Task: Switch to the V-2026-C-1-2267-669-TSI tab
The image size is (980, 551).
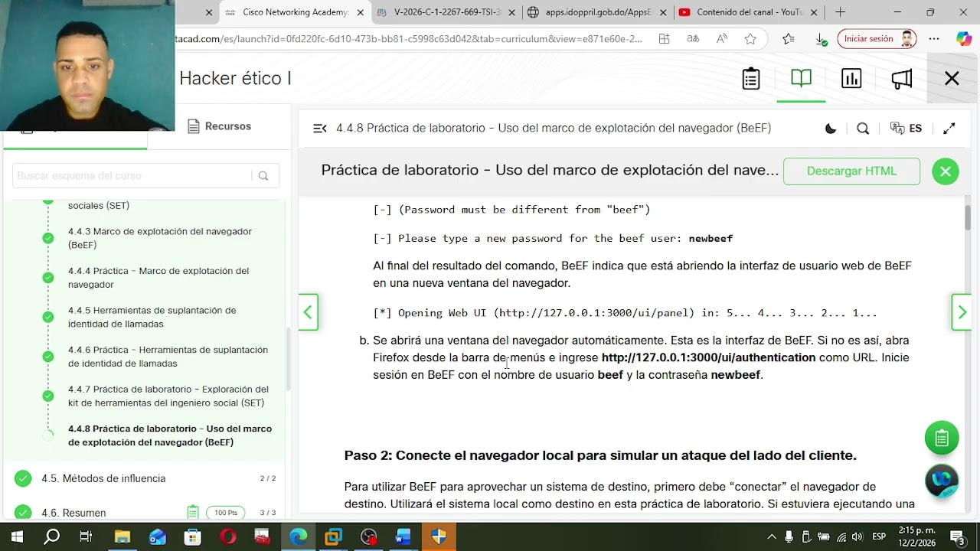Action: (x=446, y=12)
